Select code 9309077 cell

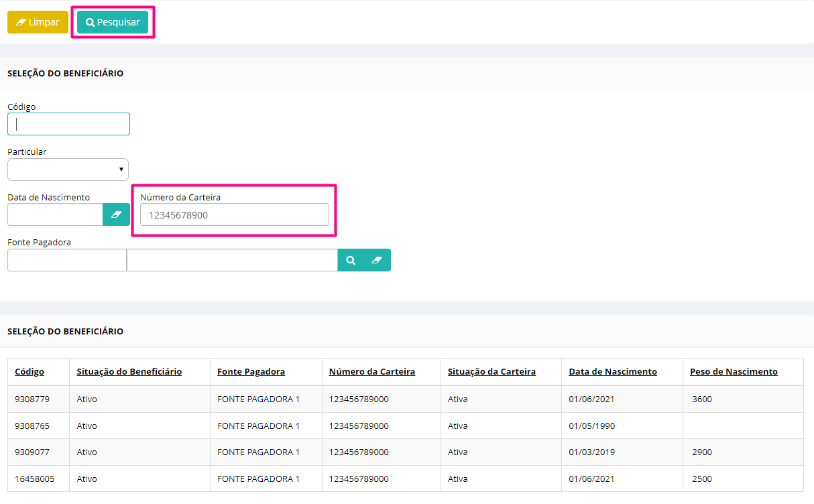(32, 452)
